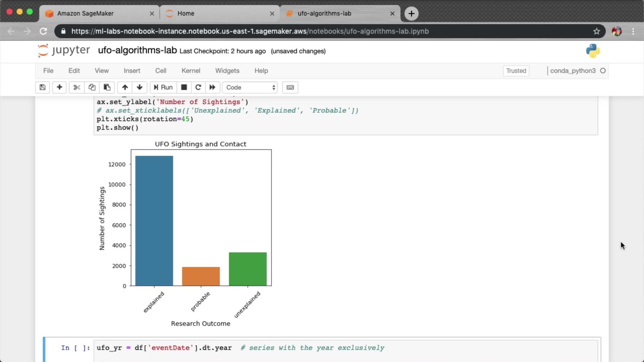Paste cells below icon
This screenshot has width=644, height=362.
tap(107, 87)
